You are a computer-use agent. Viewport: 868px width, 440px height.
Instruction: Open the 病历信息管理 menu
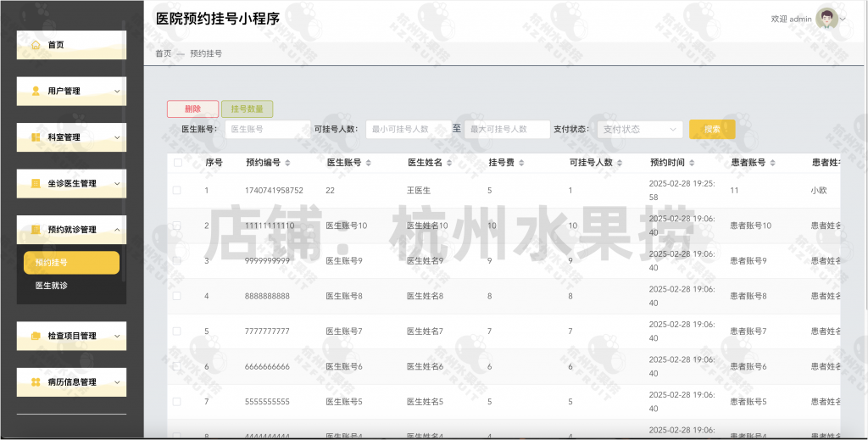71,382
